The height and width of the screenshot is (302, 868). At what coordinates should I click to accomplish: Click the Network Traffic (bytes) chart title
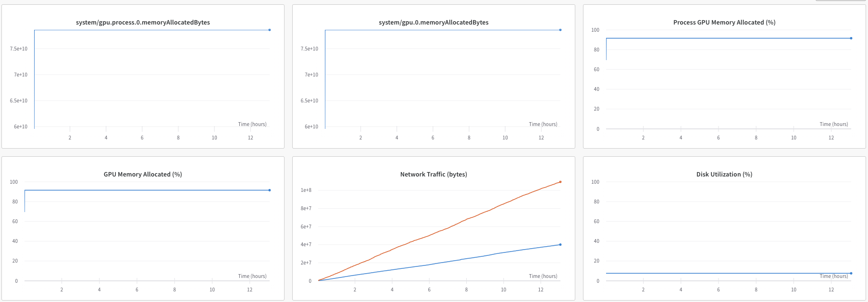point(434,175)
